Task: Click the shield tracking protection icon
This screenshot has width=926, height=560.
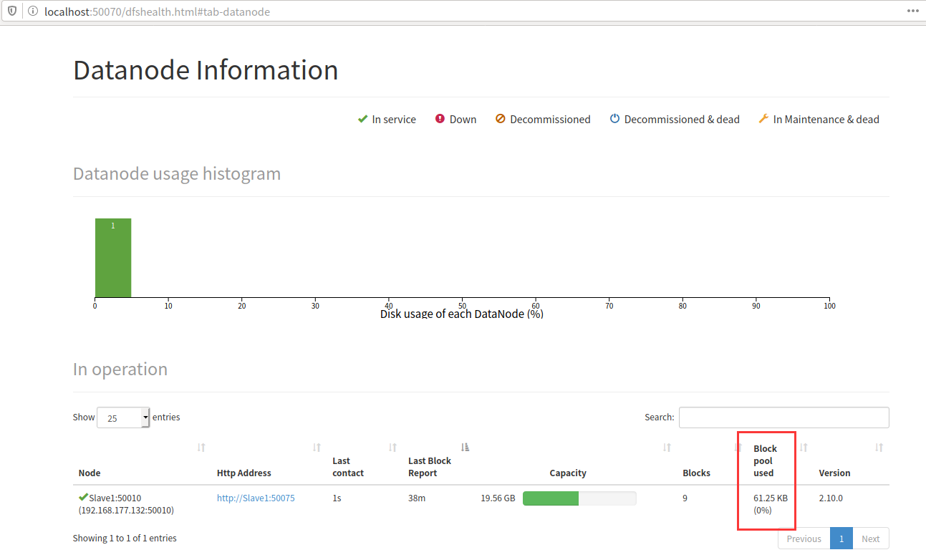Action: (x=12, y=11)
